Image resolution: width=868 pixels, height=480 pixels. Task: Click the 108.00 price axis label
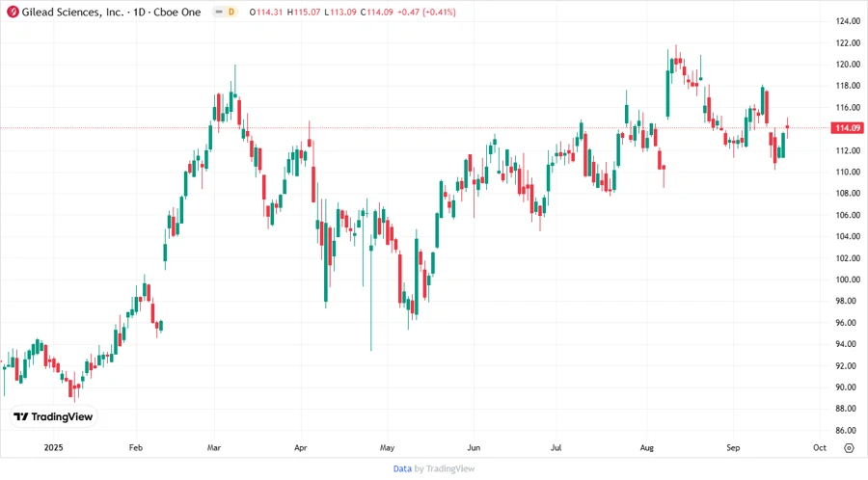[848, 193]
